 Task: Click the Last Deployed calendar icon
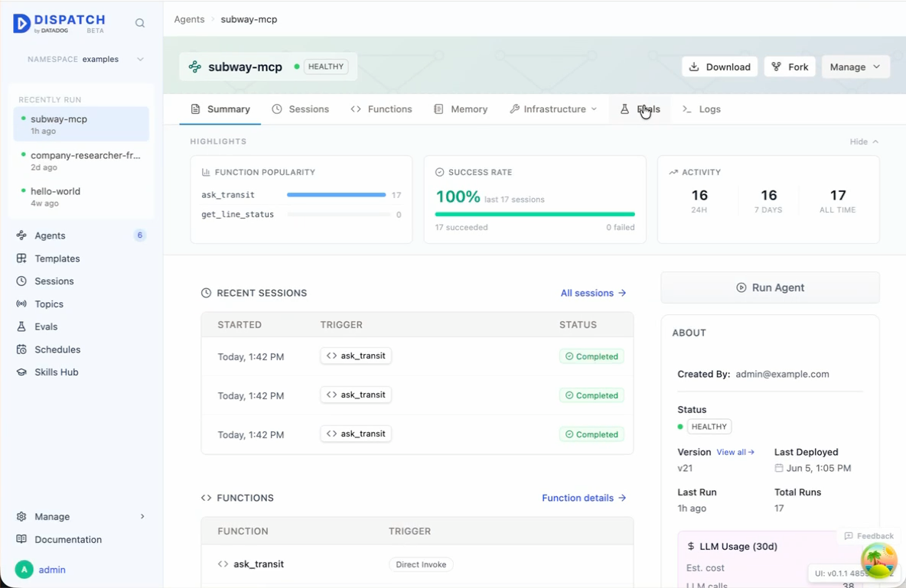pyautogui.click(x=779, y=468)
